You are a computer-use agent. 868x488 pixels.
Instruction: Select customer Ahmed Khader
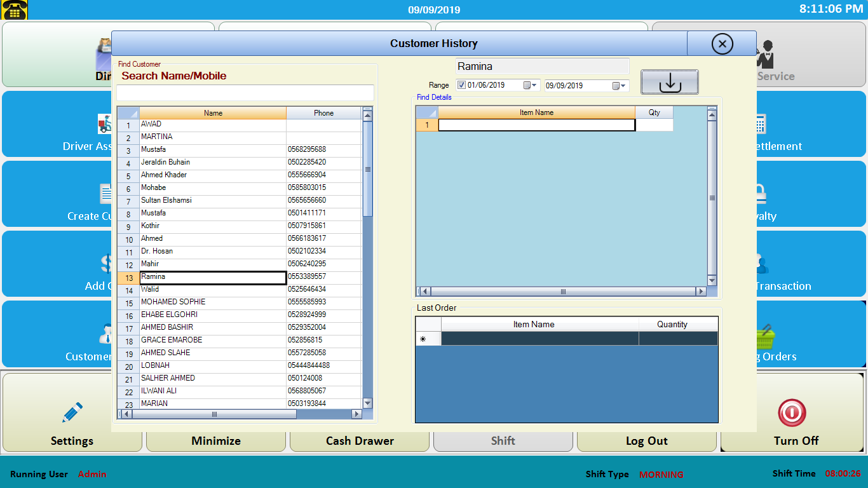coord(213,176)
